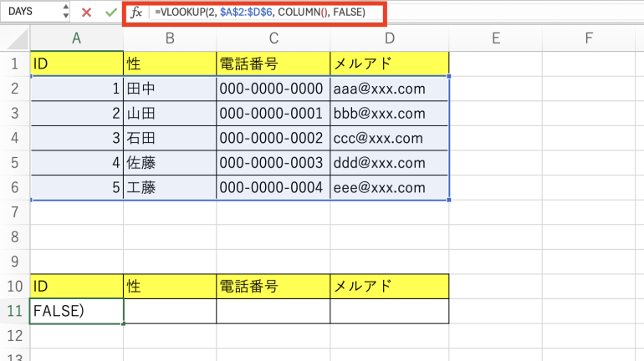Click ID value 2 in row 3
Viewport: 644px width, 361px height.
point(77,113)
